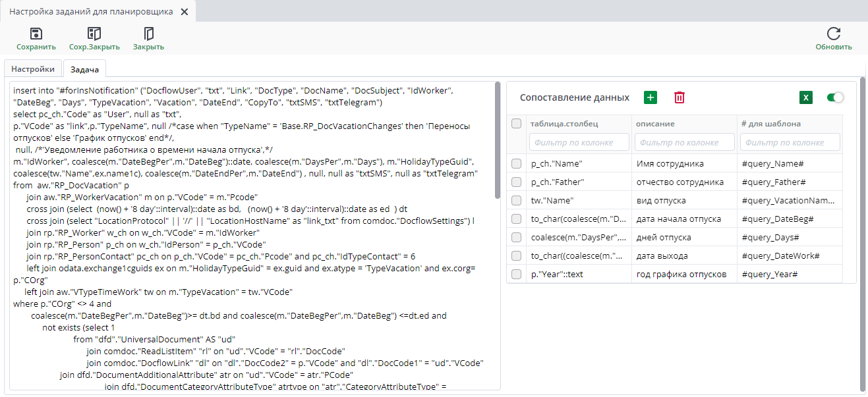868x397 pixels.
Task: Check the select-all checkbox in table header
Action: tap(517, 124)
